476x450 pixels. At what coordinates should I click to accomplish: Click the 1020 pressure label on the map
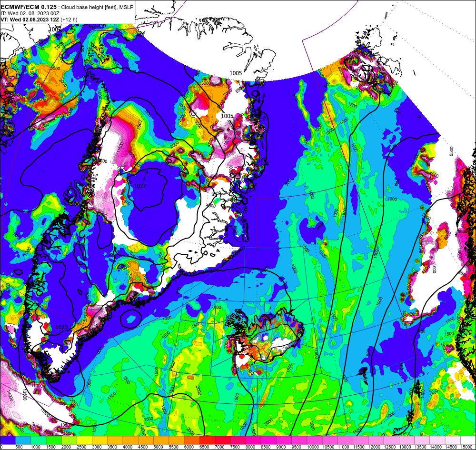point(61,327)
